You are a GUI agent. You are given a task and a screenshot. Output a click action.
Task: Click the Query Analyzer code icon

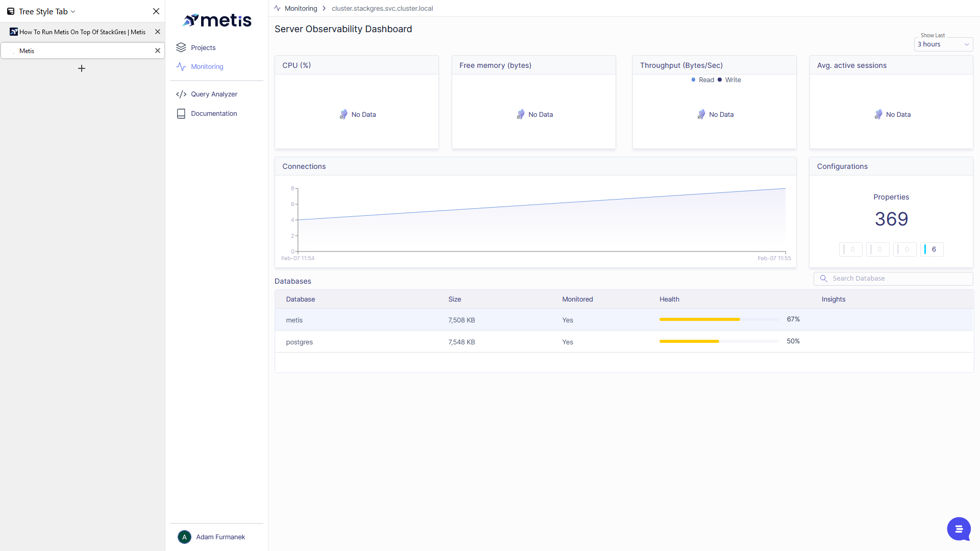(x=181, y=94)
